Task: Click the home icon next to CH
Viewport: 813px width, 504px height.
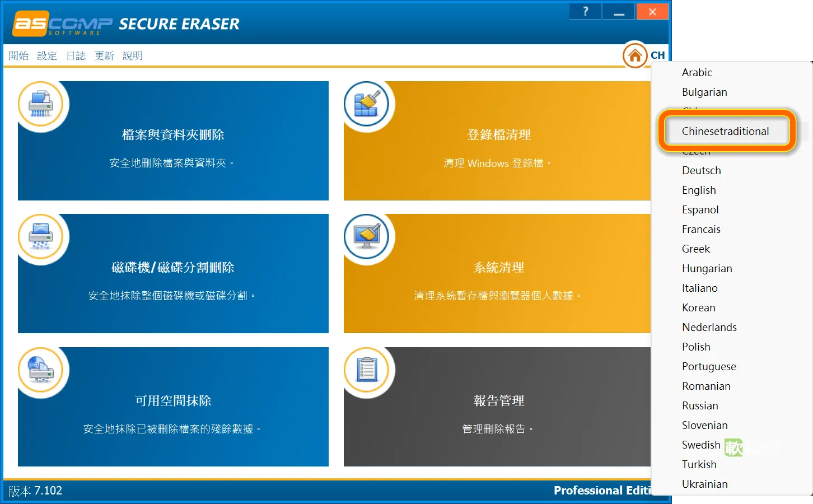Action: point(635,55)
